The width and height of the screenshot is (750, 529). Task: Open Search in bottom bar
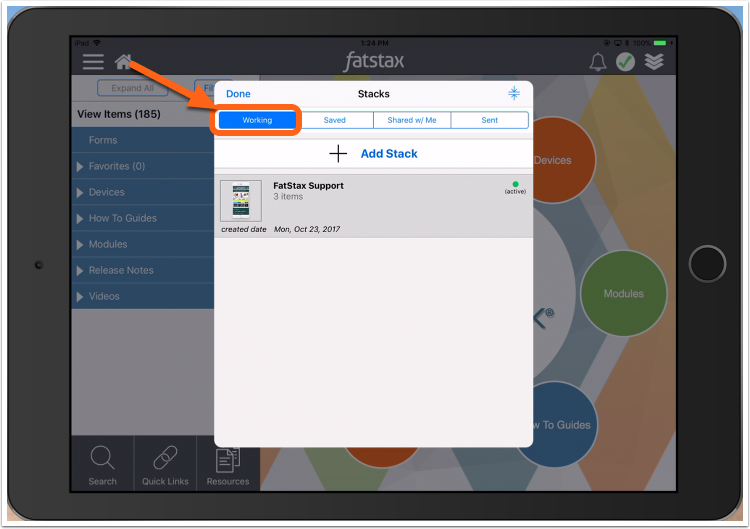click(x=102, y=465)
